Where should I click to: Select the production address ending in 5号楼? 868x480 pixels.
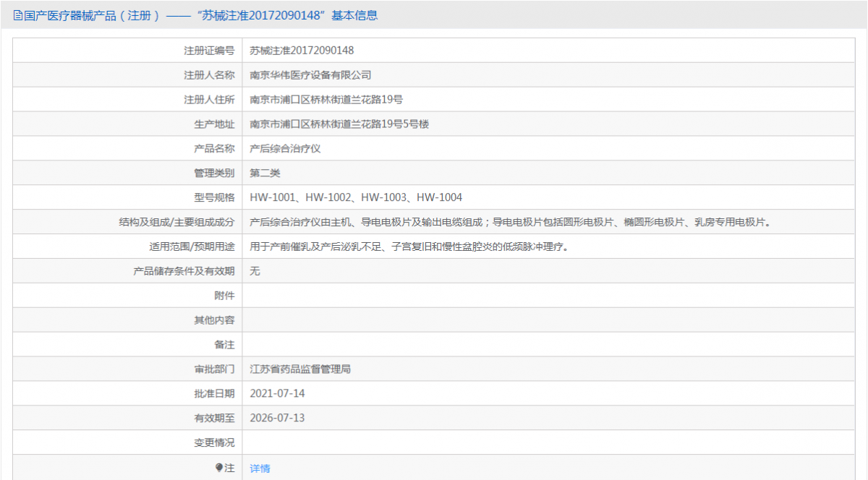(339, 124)
